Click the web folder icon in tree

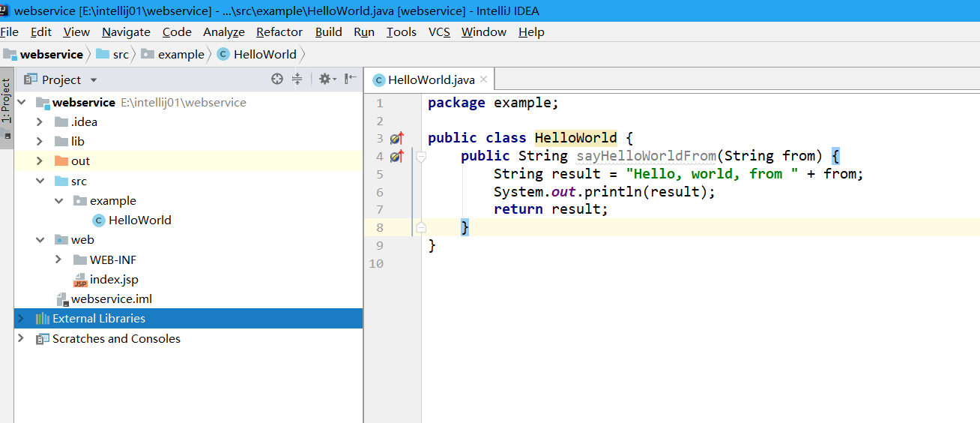click(x=61, y=240)
